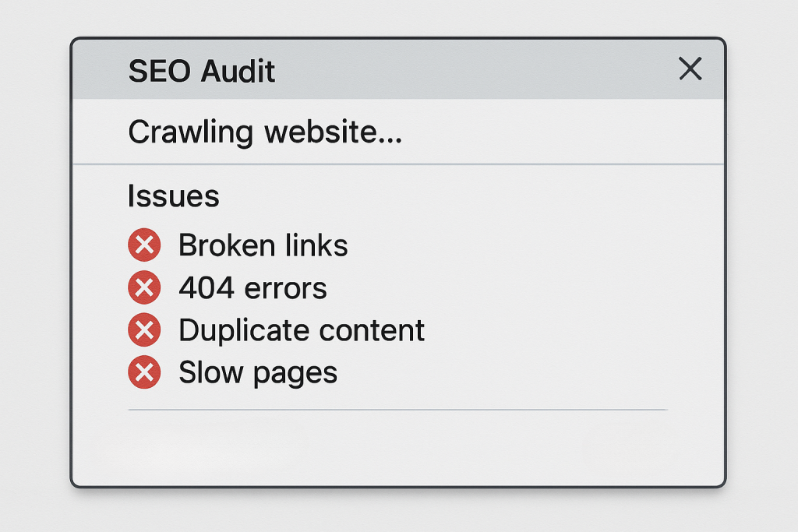This screenshot has height=532, width=798.
Task: Click the red X icon beside Broken links
Action: tap(144, 246)
